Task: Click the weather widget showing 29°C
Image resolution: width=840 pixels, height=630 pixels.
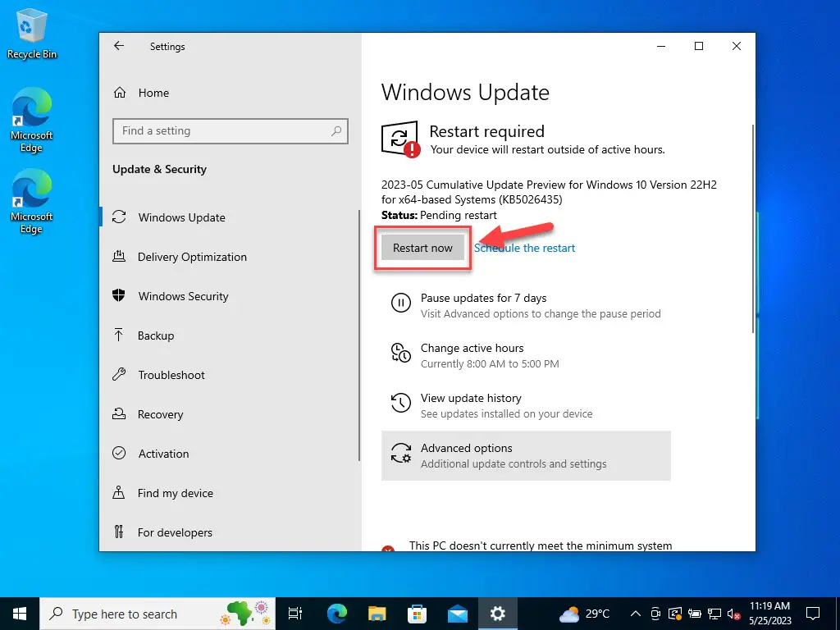Action: 585,614
